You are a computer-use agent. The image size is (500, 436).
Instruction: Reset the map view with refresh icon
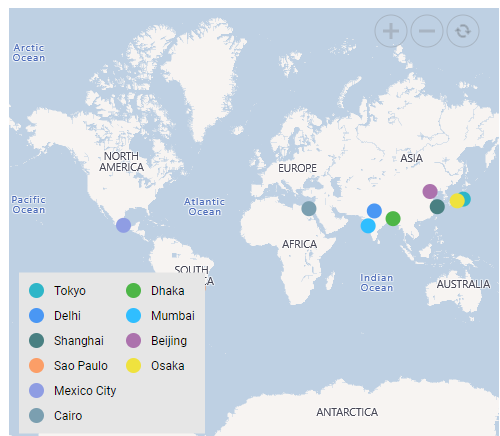coord(463,31)
